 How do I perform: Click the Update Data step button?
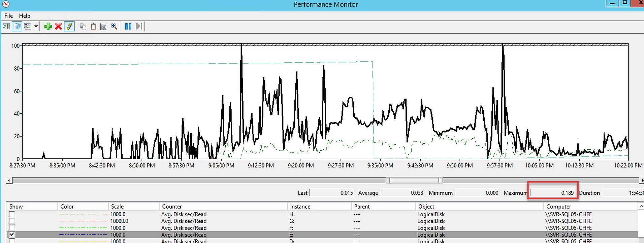[138, 26]
